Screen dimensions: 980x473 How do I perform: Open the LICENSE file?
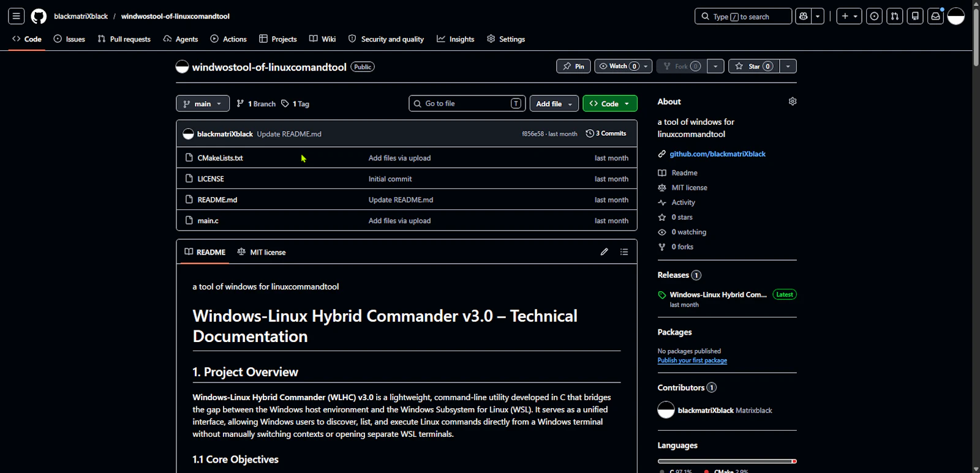[x=211, y=179]
